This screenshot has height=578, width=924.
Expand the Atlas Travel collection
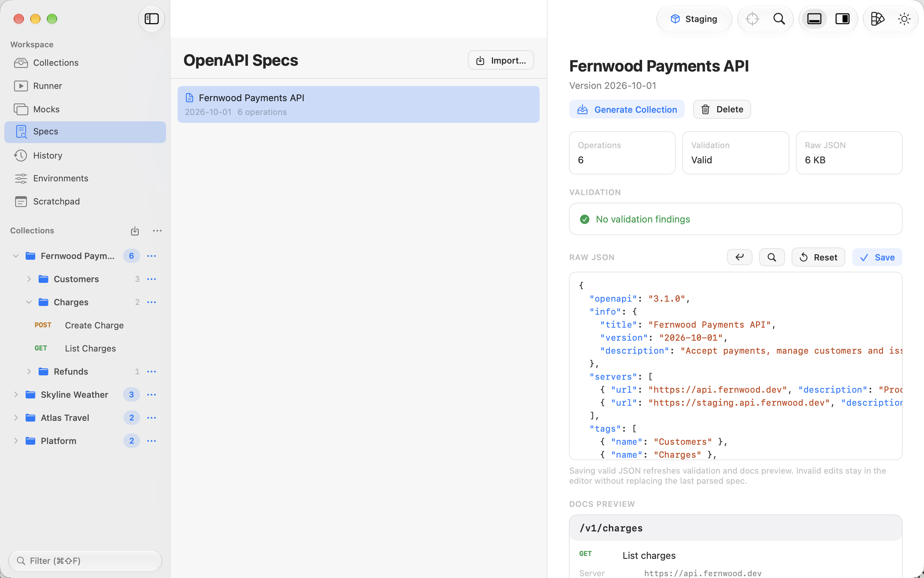[x=16, y=418]
